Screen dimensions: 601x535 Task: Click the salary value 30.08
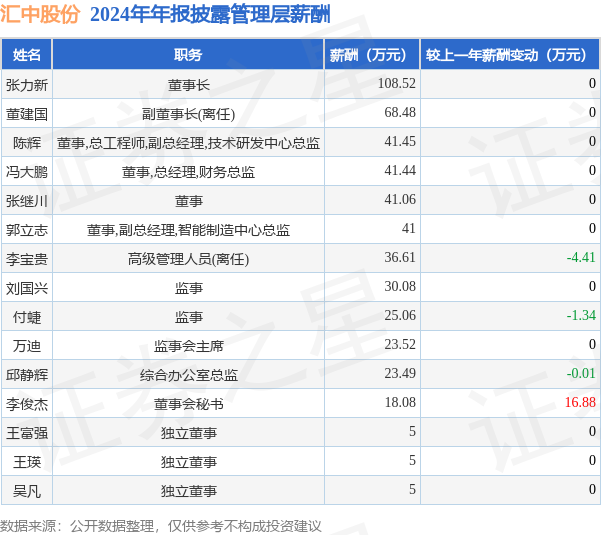pyautogui.click(x=400, y=286)
